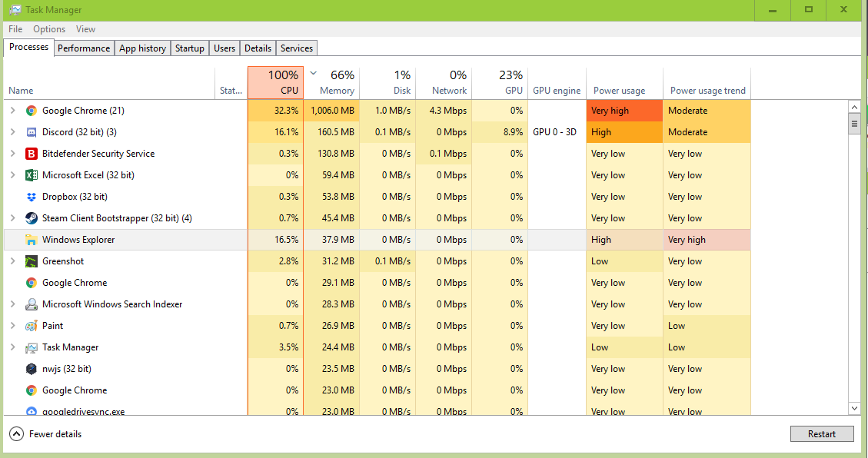The image size is (868, 458).
Task: Expand the Discord (32 bit) process group
Action: 12,132
